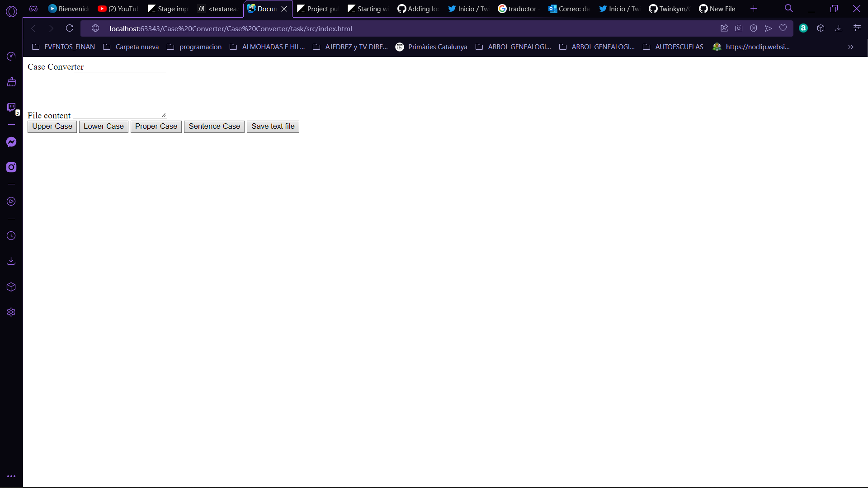Open the ad blocker shield settings

pos(754,28)
